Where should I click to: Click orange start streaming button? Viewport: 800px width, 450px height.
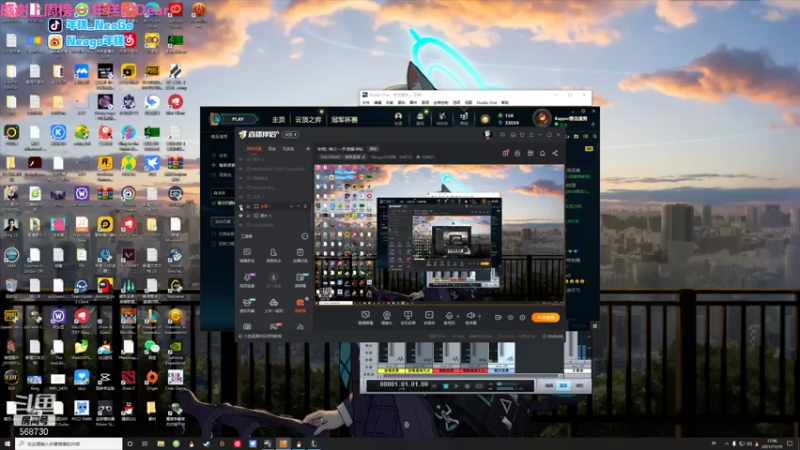click(545, 317)
